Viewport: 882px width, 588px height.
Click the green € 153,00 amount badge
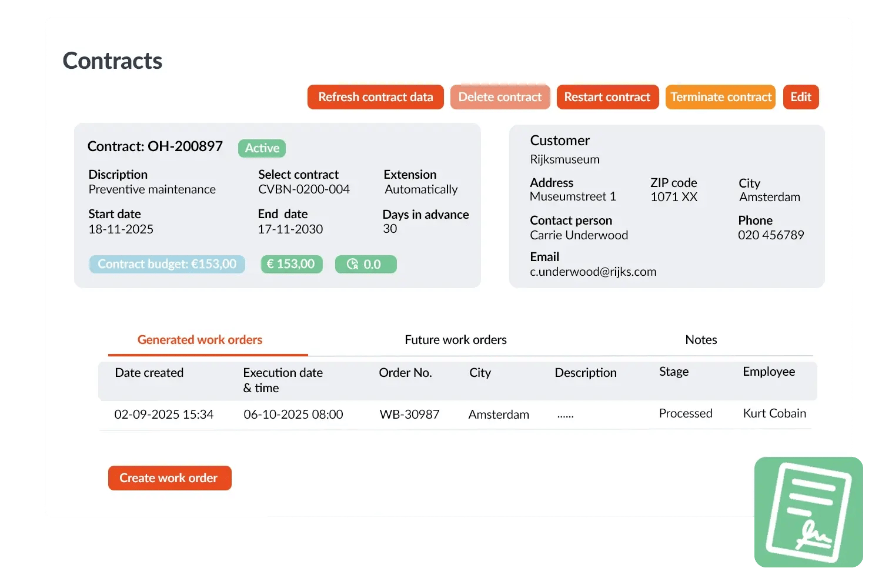point(291,264)
